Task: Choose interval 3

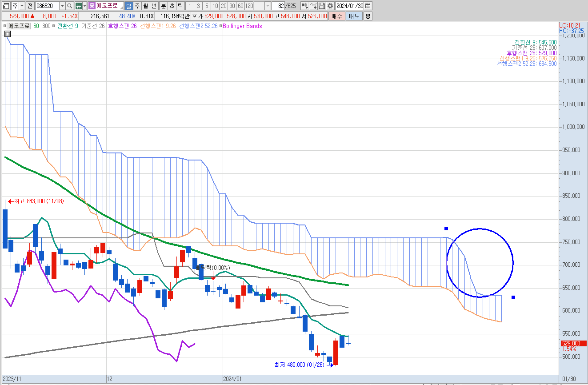Action: [198, 6]
